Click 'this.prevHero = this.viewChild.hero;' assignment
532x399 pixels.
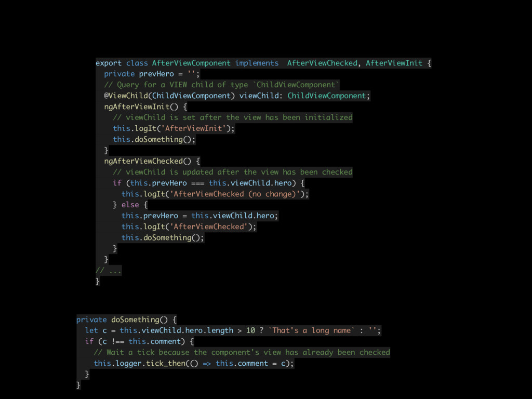[200, 216]
